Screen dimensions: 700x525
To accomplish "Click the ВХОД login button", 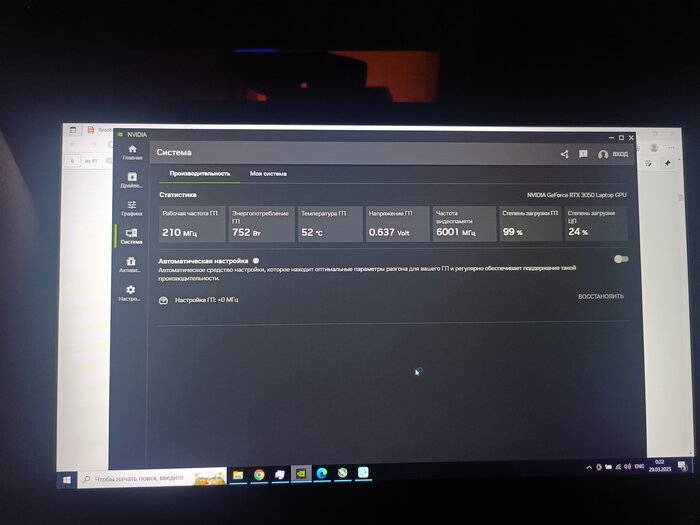I will (x=613, y=154).
